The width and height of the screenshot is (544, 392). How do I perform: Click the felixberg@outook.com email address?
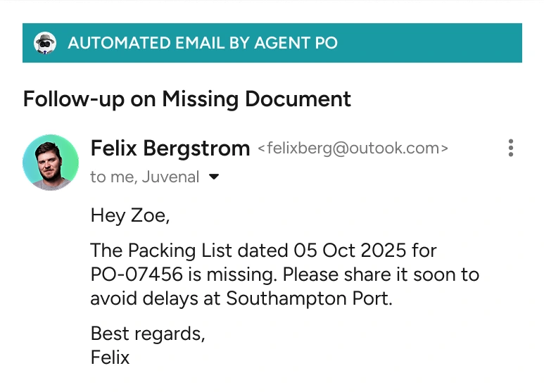coord(353,149)
